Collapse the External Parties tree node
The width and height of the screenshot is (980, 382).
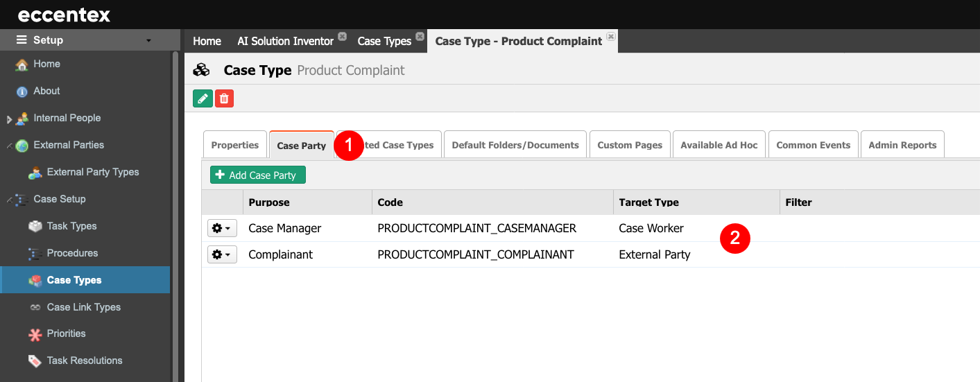pos(9,145)
